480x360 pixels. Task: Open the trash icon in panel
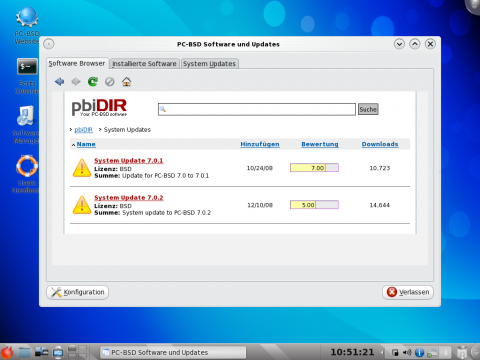point(462,352)
